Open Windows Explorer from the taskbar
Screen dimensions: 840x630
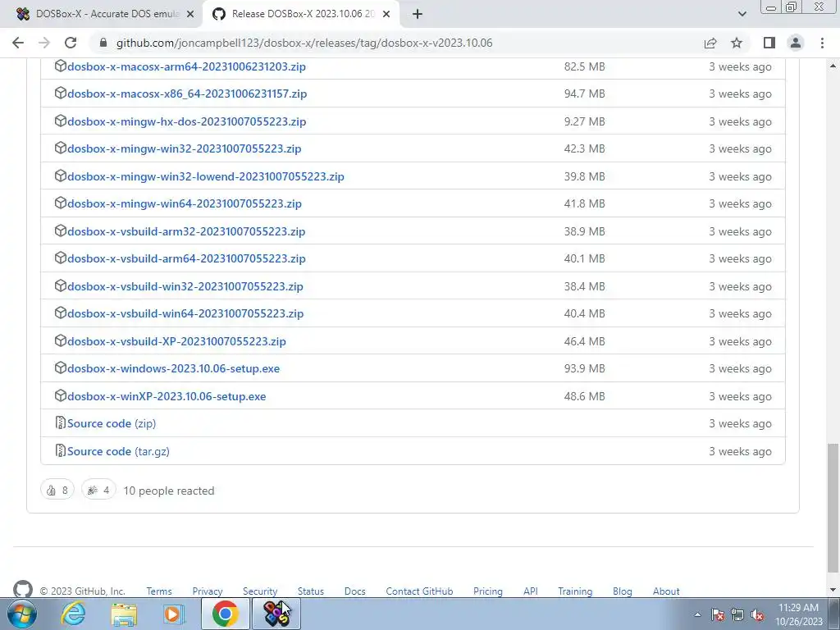pyautogui.click(x=124, y=614)
